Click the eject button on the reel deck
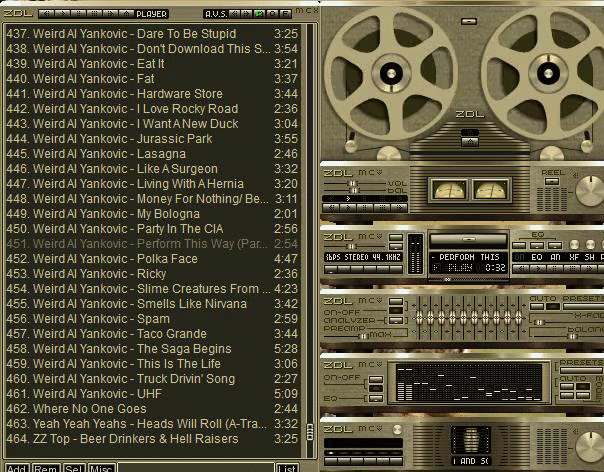604x472 pixels. coord(470,142)
